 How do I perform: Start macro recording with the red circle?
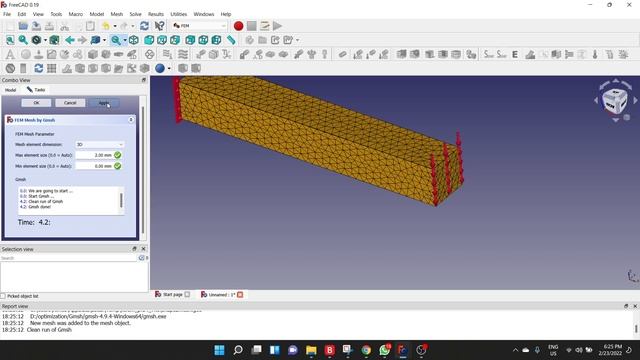[x=238, y=26]
